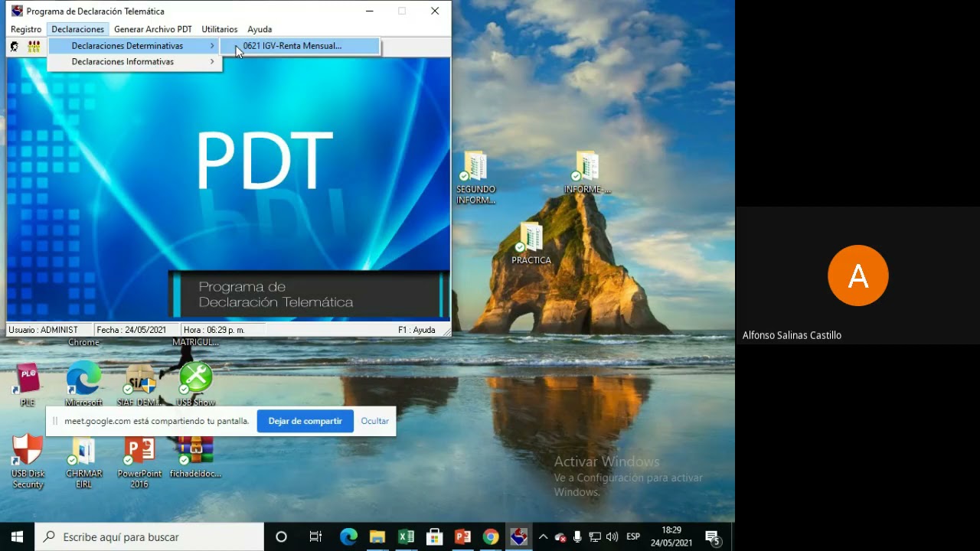Click the volume speaker tray icon
Viewport: 980px width, 551px height.
pos(612,537)
